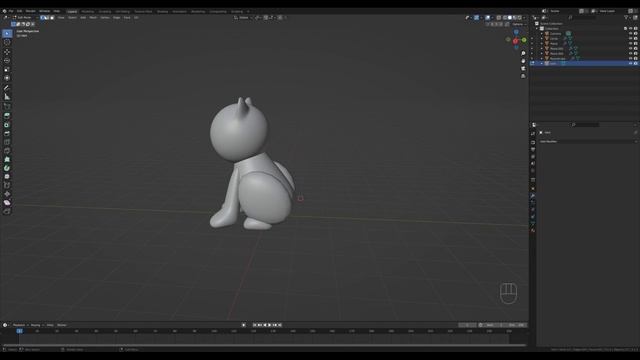
Task: Toggle the camera view icon
Action: click(523, 69)
